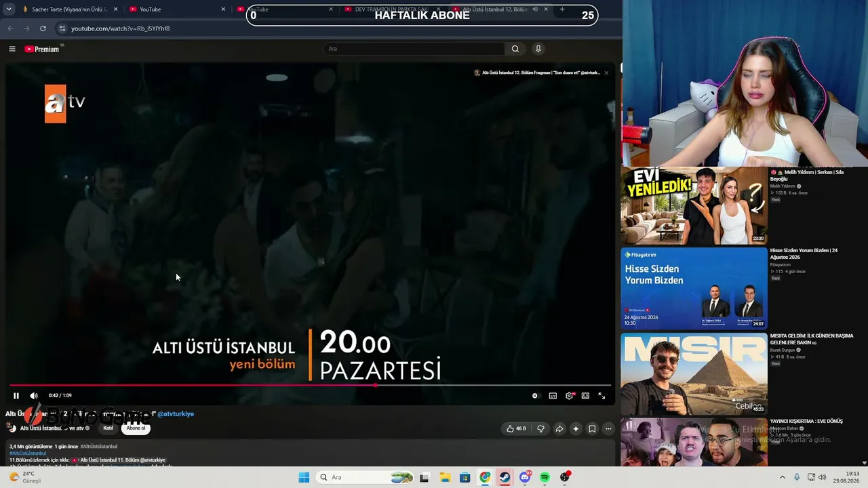Open the player settings gear
The height and width of the screenshot is (488, 868).
point(569,396)
